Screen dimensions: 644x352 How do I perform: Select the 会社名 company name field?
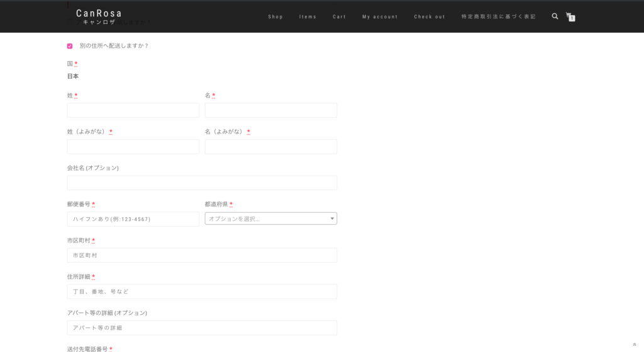[202, 183]
